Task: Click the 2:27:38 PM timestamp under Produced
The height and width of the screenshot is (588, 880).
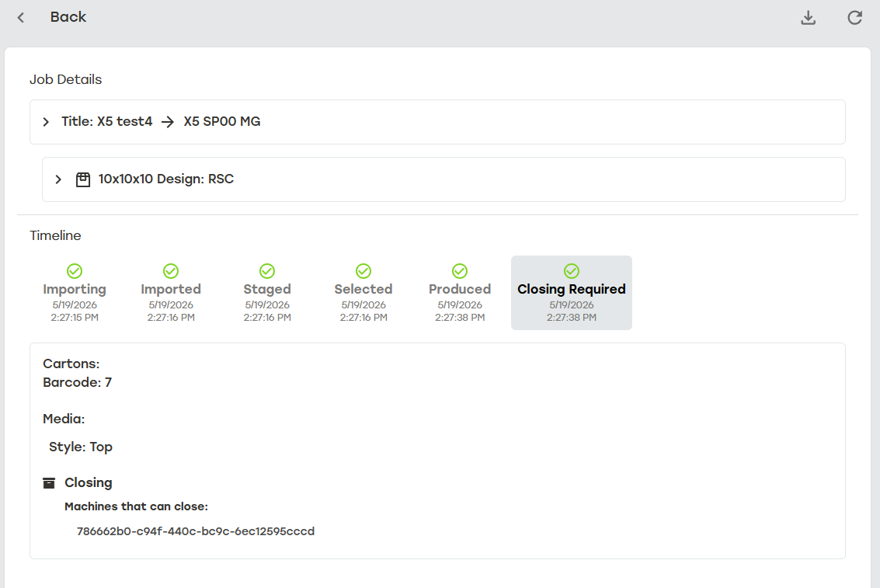Action: coord(460,318)
